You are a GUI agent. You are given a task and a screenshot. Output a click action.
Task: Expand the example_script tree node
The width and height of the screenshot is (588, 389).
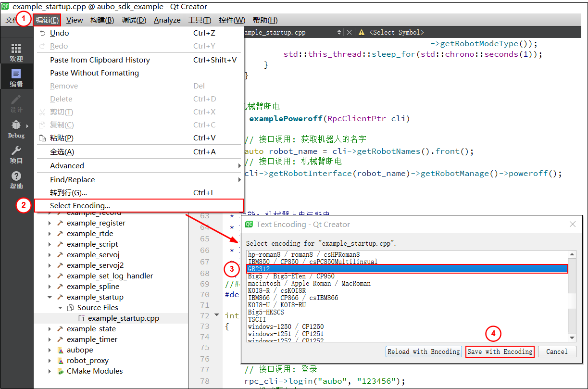point(50,244)
